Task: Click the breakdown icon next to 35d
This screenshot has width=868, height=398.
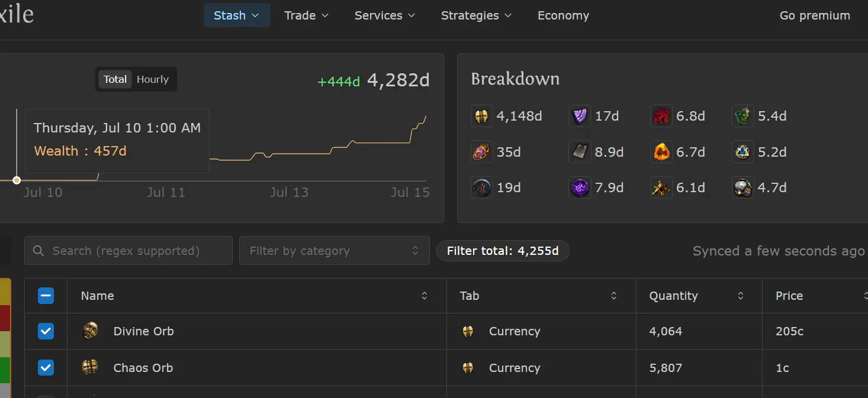Action: coord(482,152)
